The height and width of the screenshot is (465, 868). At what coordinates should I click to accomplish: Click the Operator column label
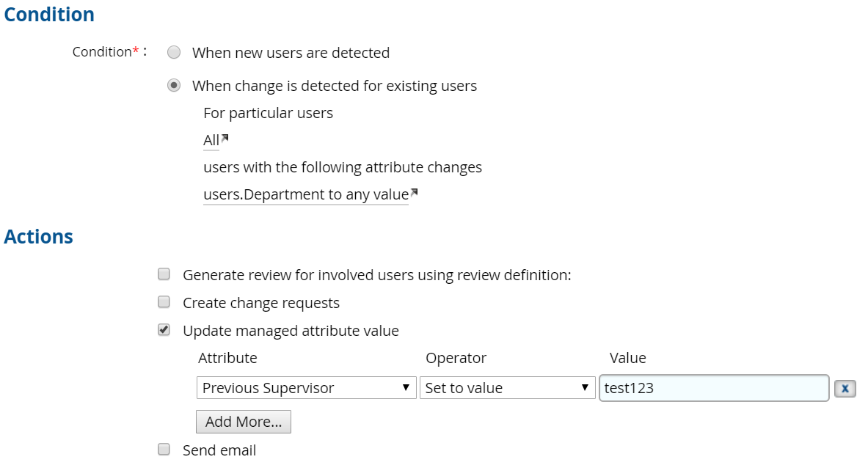456,358
